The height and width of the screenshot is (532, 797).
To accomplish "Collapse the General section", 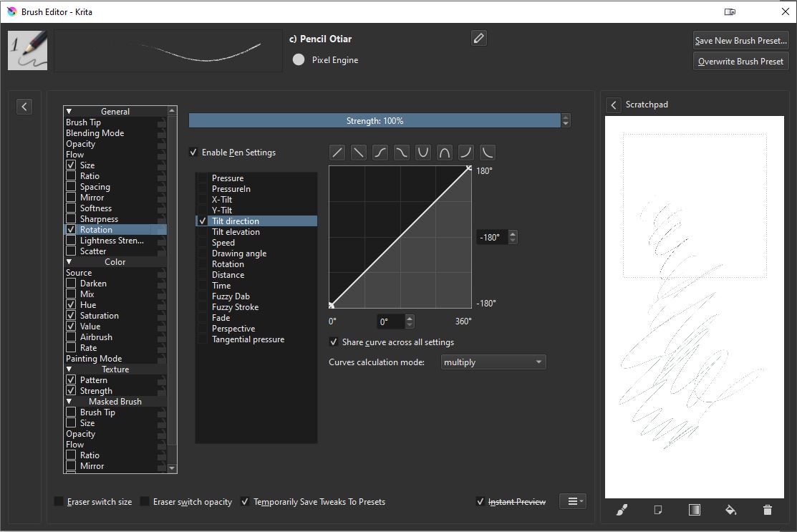I will (69, 111).
